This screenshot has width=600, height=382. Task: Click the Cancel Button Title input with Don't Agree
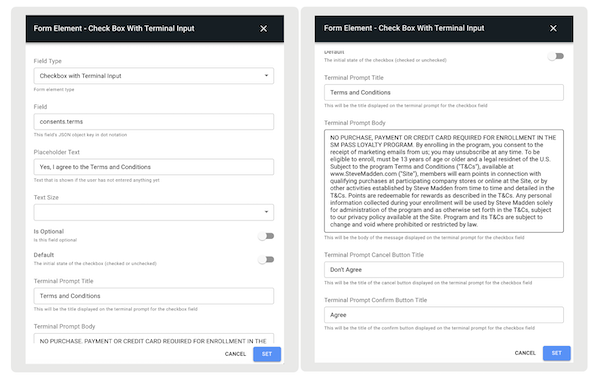(x=443, y=269)
